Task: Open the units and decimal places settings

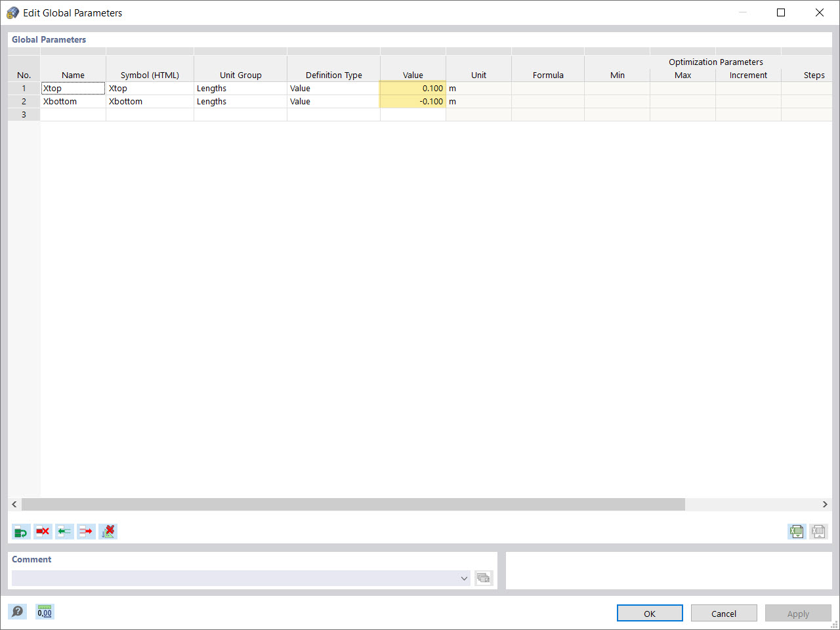Action: coord(44,612)
